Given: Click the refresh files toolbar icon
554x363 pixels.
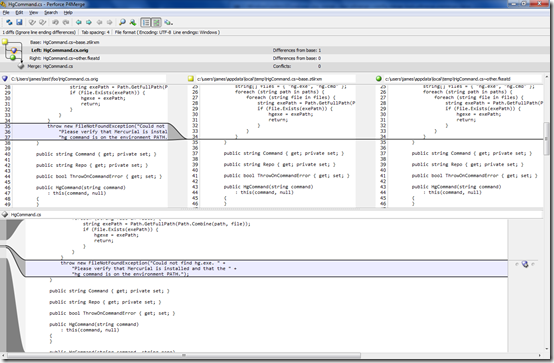Looking at the screenshot, I should click(x=9, y=22).
